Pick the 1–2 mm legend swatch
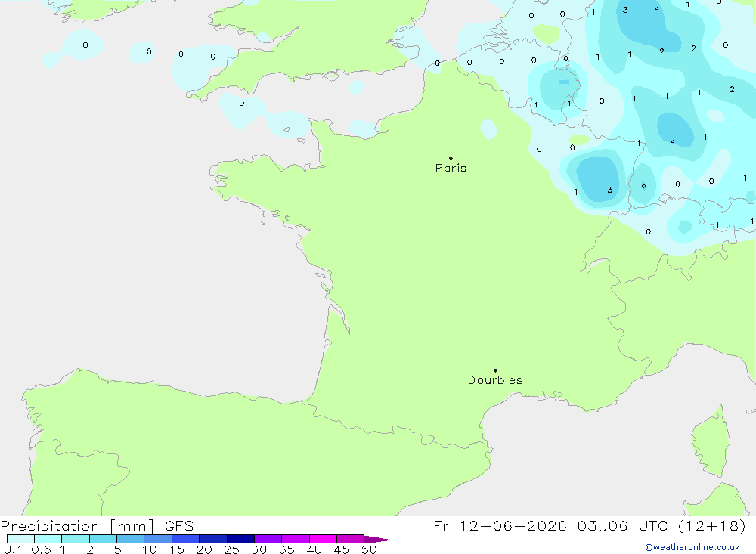The height and width of the screenshot is (554, 756). [76, 539]
